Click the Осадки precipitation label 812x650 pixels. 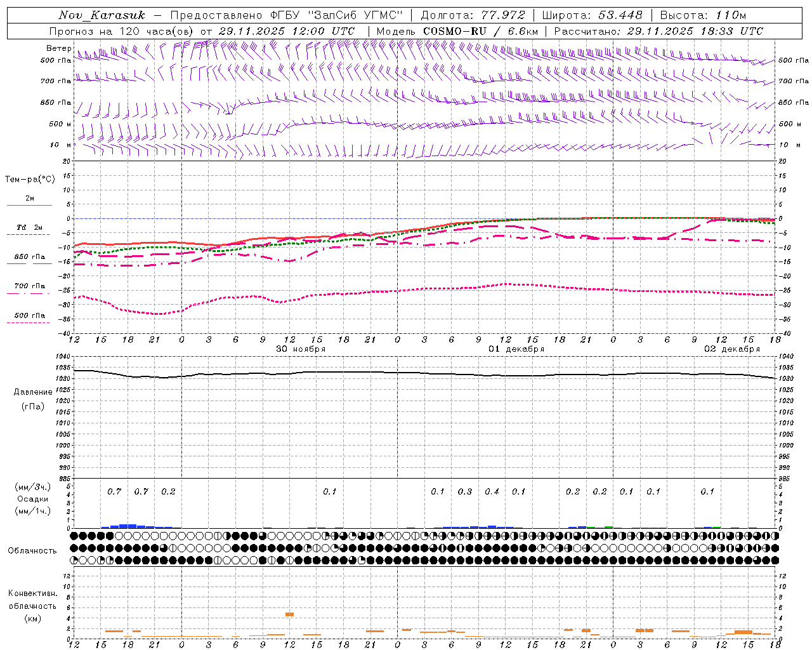[x=32, y=499]
